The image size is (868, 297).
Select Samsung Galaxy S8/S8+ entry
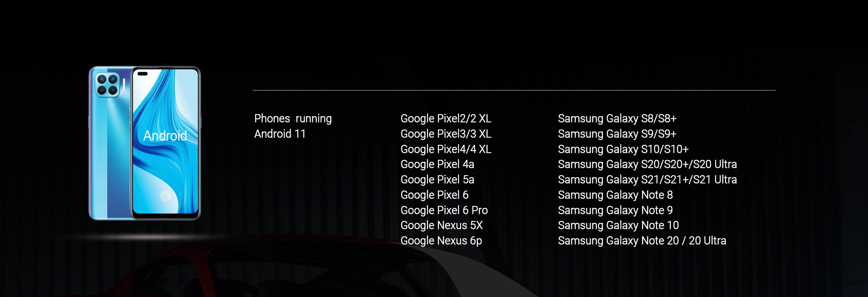tap(617, 118)
